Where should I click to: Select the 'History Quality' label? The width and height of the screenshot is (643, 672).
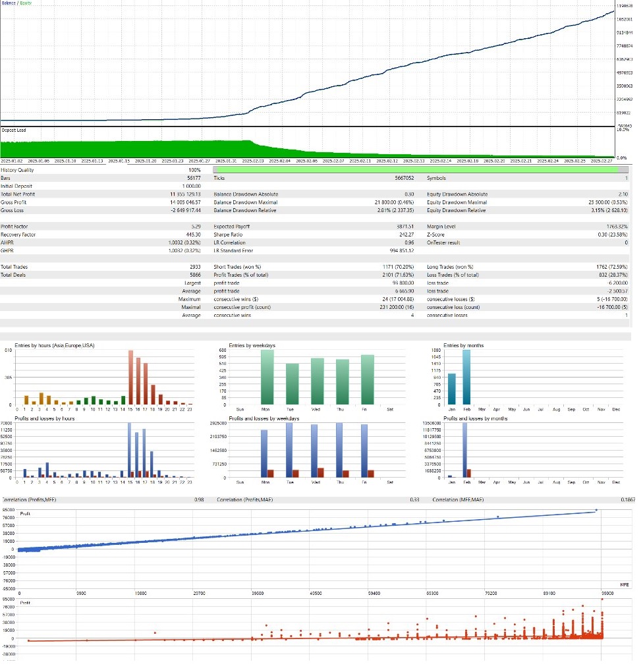pos(17,173)
